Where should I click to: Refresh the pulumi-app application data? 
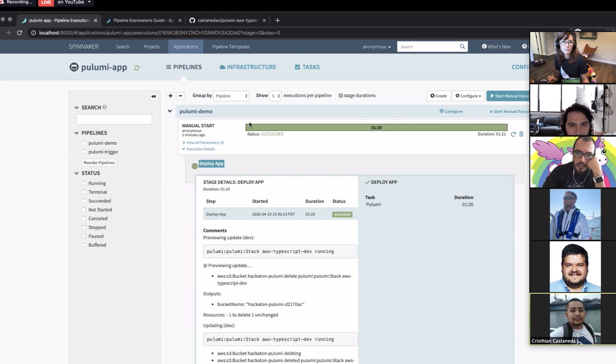click(x=137, y=68)
